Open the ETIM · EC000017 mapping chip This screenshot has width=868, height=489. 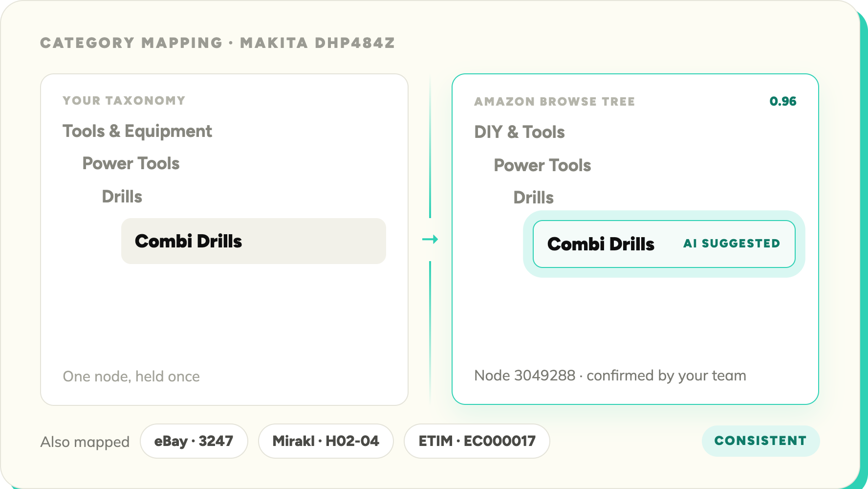477,441
